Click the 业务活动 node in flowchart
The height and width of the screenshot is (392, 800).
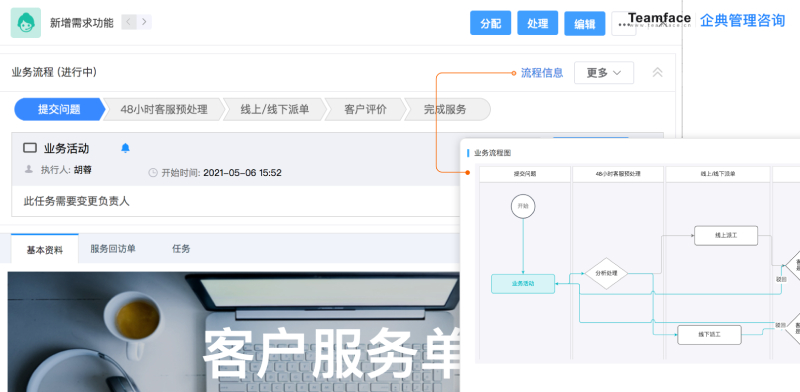(523, 284)
